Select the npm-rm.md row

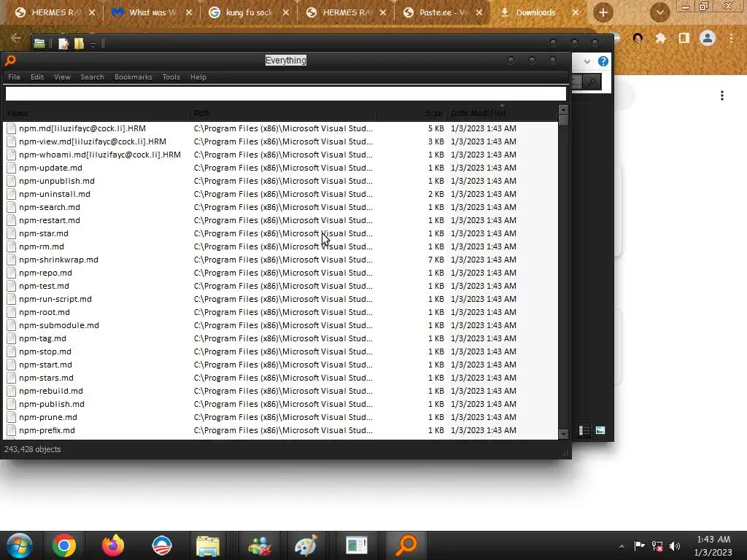pyautogui.click(x=280, y=246)
